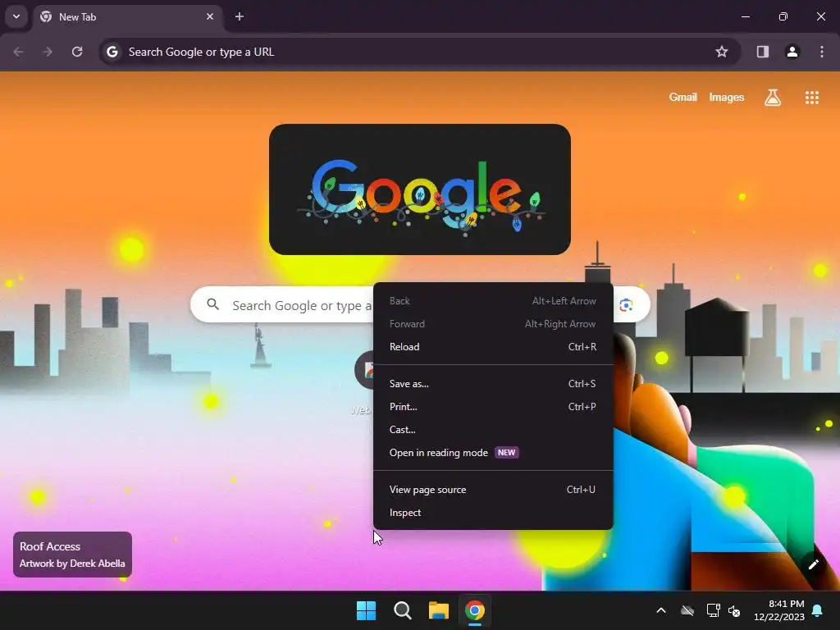This screenshot has height=630, width=840.
Task: Close the New Tab tab
Action: pyautogui.click(x=210, y=16)
